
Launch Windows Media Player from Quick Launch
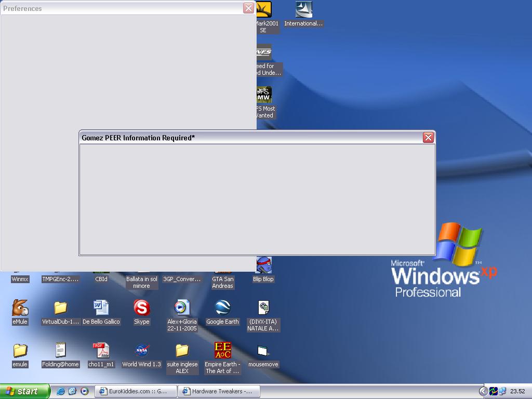click(85, 391)
